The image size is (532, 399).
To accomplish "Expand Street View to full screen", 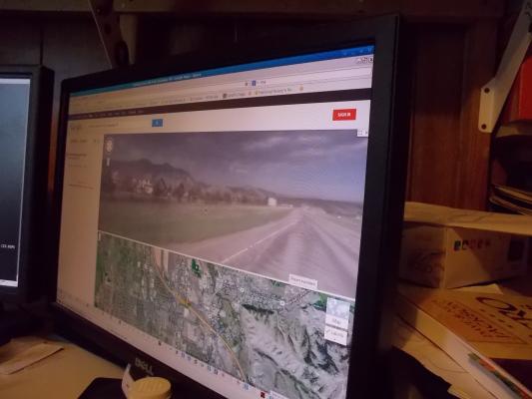I will (360, 133).
